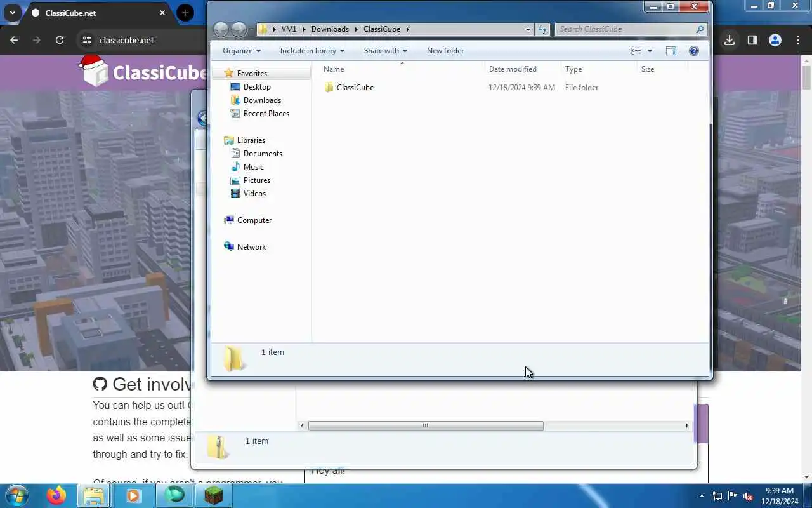The height and width of the screenshot is (508, 812).
Task: Open the browser tab search dropdown
Action: pos(12,13)
